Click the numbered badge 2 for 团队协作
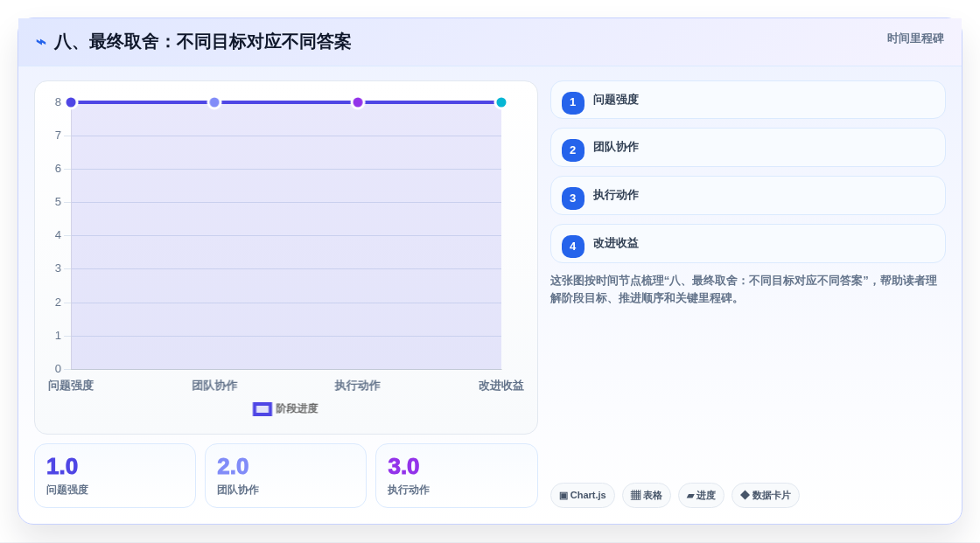This screenshot has height=543, width=980. click(572, 150)
